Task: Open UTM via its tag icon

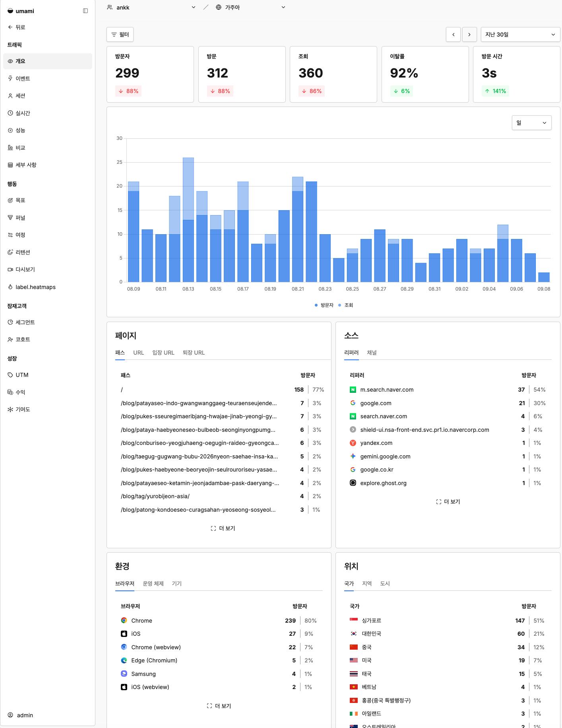Action: (x=10, y=375)
